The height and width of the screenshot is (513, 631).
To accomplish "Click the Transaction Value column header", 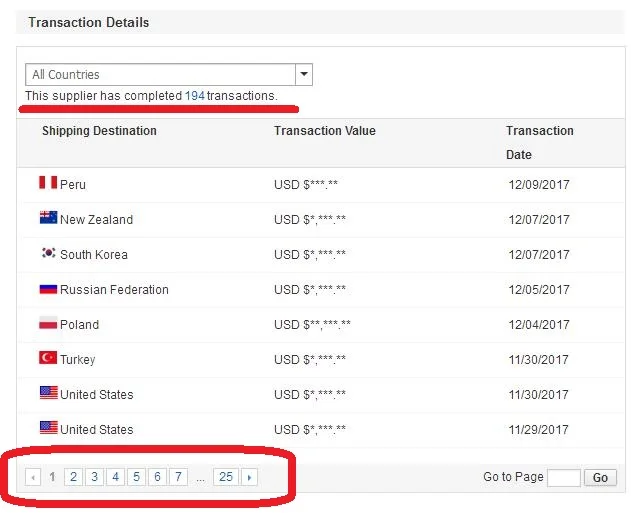I will [325, 131].
